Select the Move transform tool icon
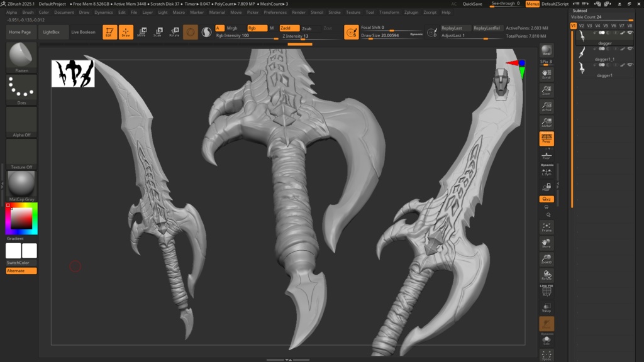This screenshot has height=362, width=644. pos(142,31)
